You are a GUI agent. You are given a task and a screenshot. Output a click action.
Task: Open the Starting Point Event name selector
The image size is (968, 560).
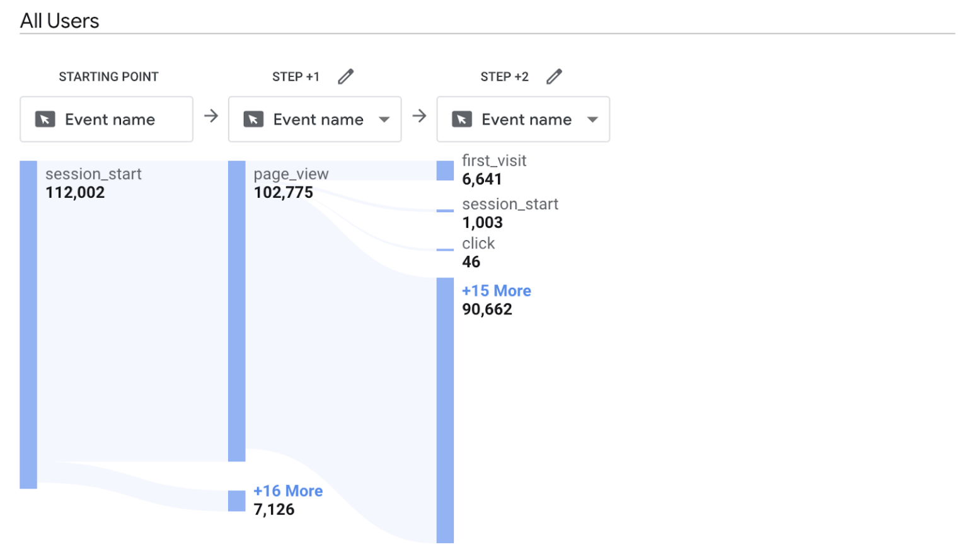pyautogui.click(x=106, y=118)
